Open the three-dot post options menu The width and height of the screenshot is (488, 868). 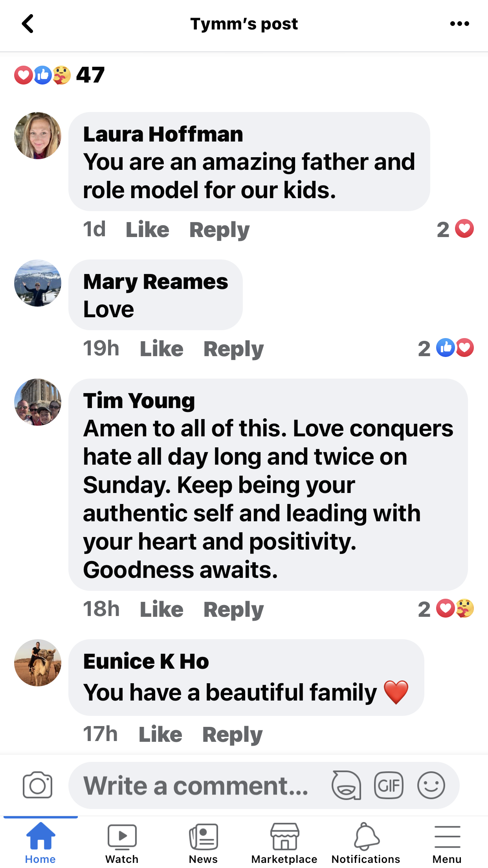pos(459,24)
